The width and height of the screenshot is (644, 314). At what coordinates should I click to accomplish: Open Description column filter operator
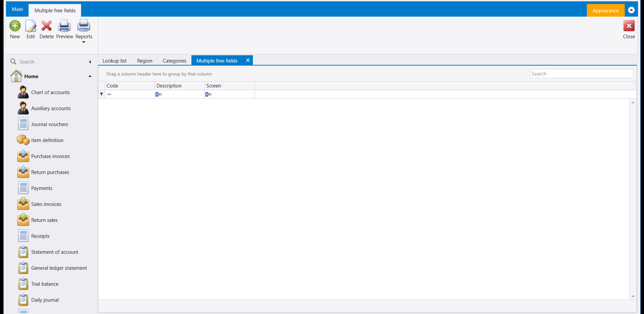(x=159, y=94)
